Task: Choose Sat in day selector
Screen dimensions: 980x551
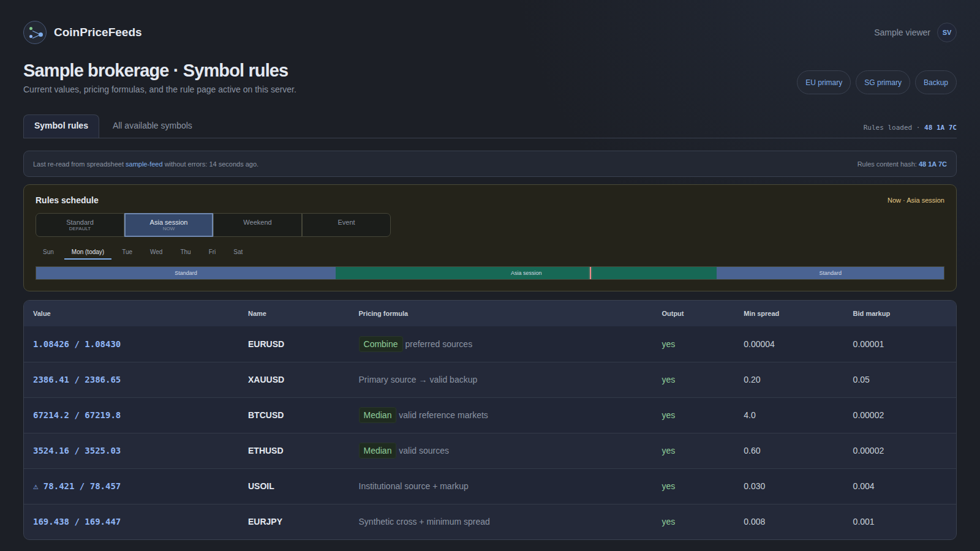Action: [x=238, y=252]
